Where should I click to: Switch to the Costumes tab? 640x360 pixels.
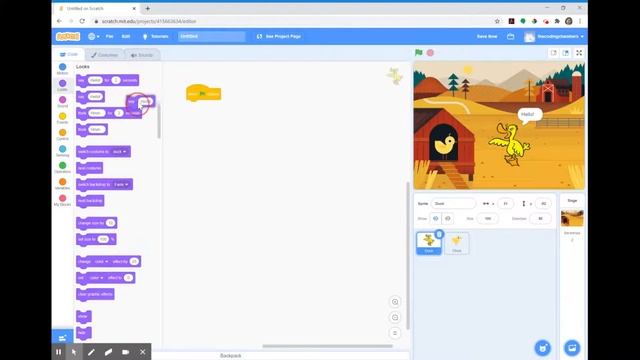pos(104,55)
